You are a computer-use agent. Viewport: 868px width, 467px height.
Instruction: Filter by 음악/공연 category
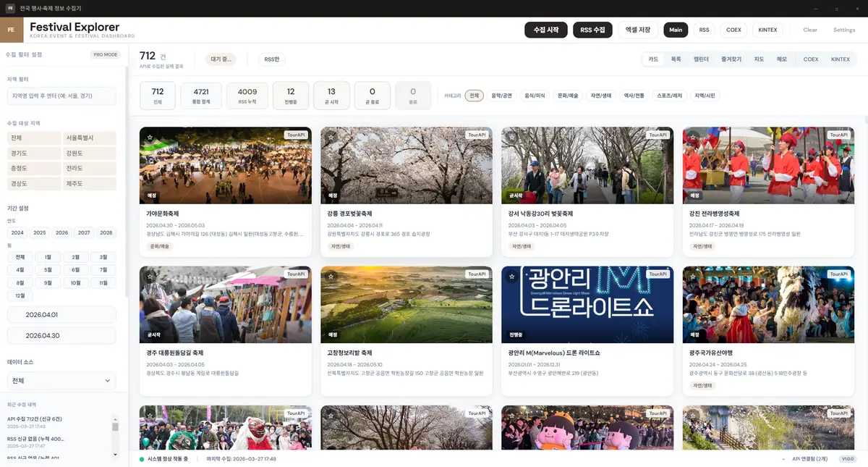pyautogui.click(x=502, y=96)
